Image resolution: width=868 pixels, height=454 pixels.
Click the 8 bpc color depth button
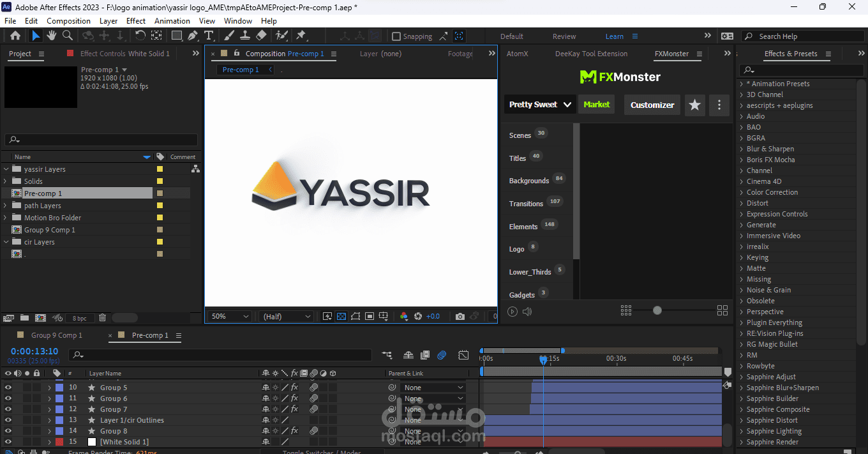click(80, 317)
